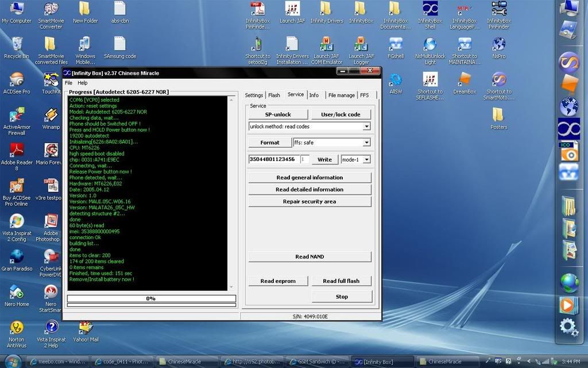The height and width of the screenshot is (368, 588).
Task: Switch to the GSM Sandwich taskbar window
Action: (318, 362)
